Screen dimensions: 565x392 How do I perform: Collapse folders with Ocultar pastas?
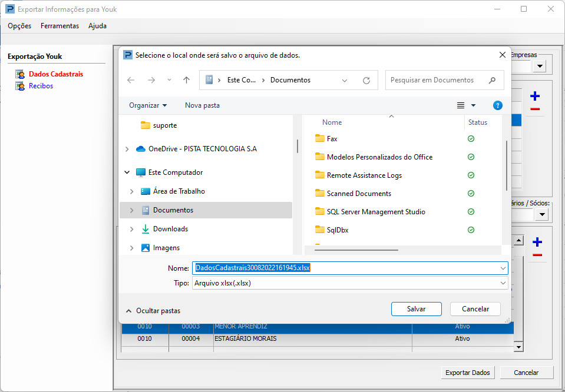[x=153, y=311]
